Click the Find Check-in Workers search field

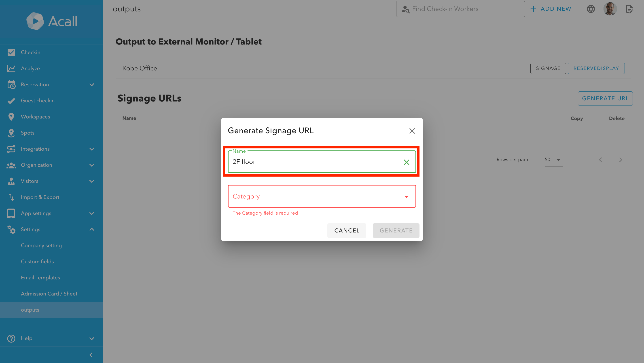pyautogui.click(x=460, y=9)
